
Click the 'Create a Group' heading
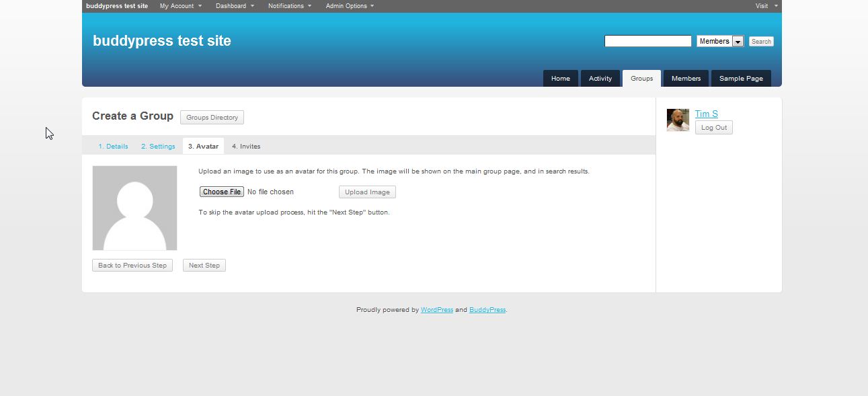[132, 116]
